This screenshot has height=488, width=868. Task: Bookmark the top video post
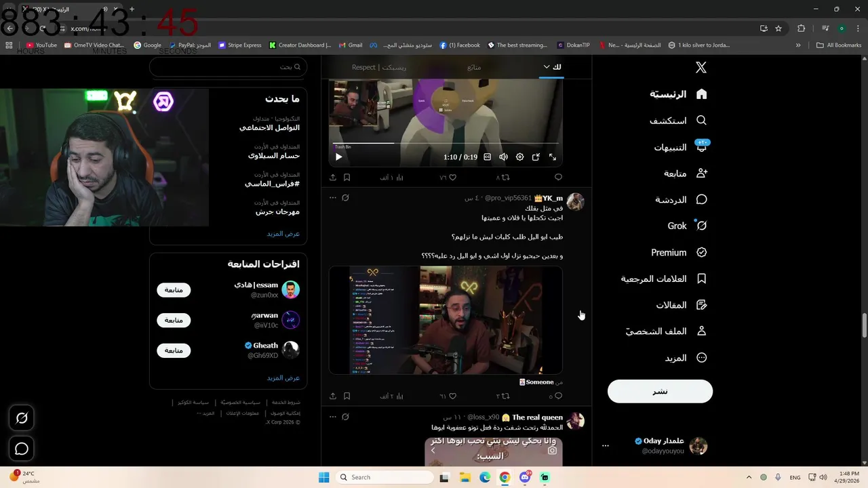[347, 178]
